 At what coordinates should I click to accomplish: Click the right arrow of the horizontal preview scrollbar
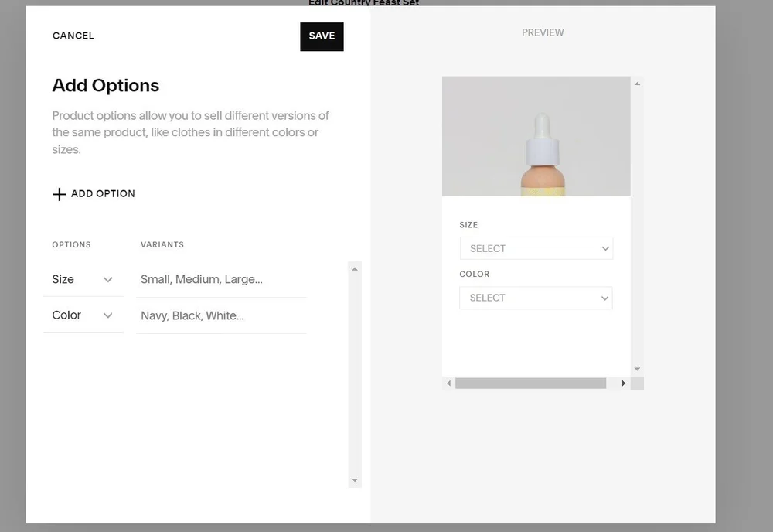point(624,383)
